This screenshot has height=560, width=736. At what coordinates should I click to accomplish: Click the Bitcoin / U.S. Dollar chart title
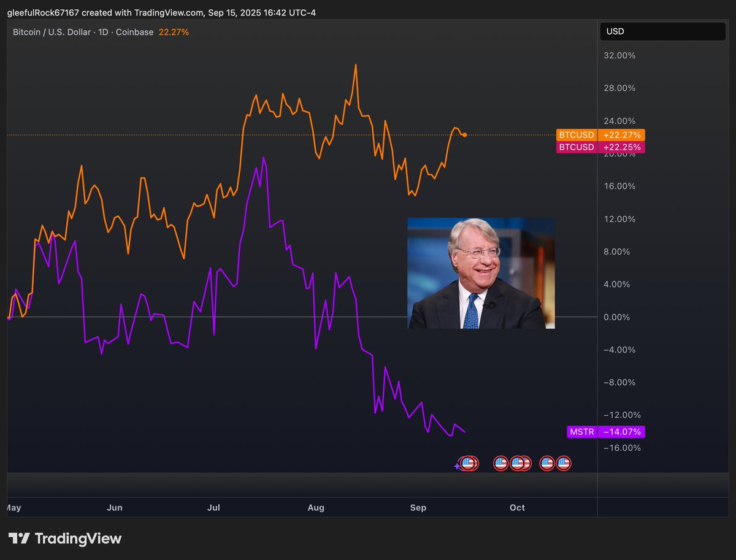(x=83, y=32)
